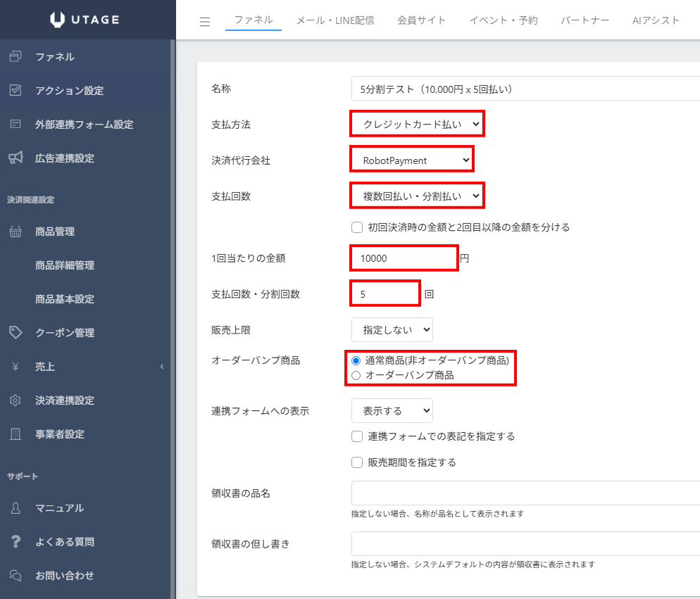Switch to 会員サイト tab
700x599 pixels.
pos(421,20)
